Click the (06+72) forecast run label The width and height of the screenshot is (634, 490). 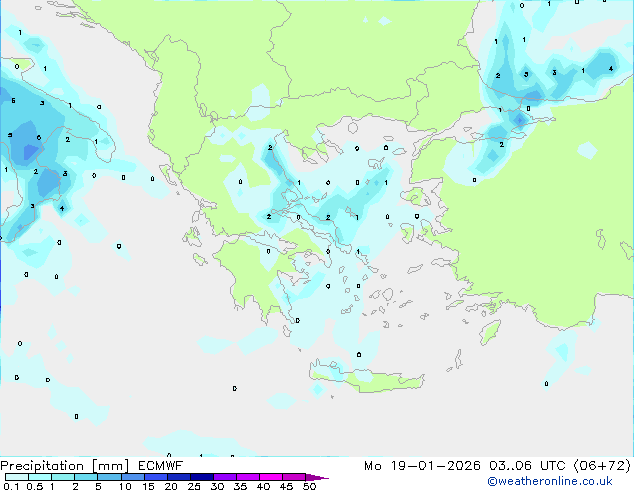pyautogui.click(x=602, y=466)
